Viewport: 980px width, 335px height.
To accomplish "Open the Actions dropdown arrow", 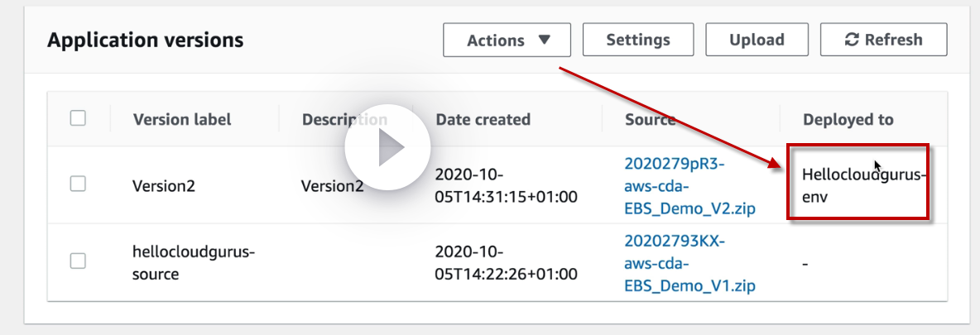I will pos(544,40).
